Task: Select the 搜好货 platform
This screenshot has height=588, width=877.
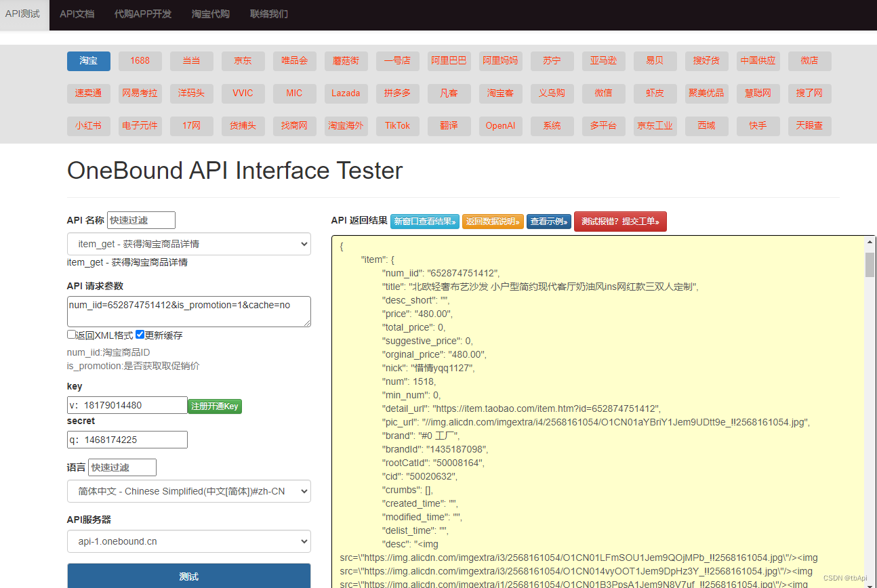Action: pyautogui.click(x=707, y=61)
